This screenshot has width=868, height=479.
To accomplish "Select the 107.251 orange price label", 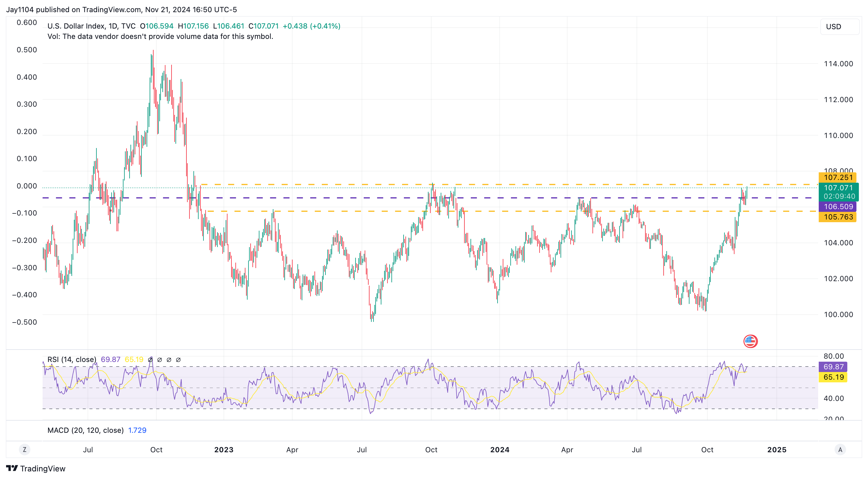I will click(x=838, y=177).
